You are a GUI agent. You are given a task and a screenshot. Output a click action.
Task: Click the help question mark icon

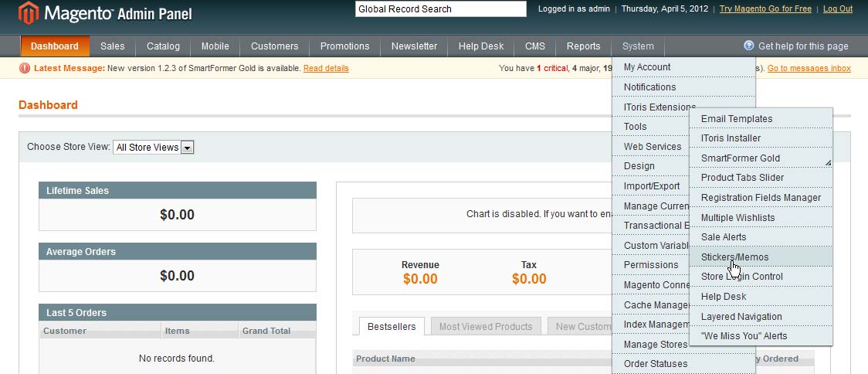coord(749,46)
